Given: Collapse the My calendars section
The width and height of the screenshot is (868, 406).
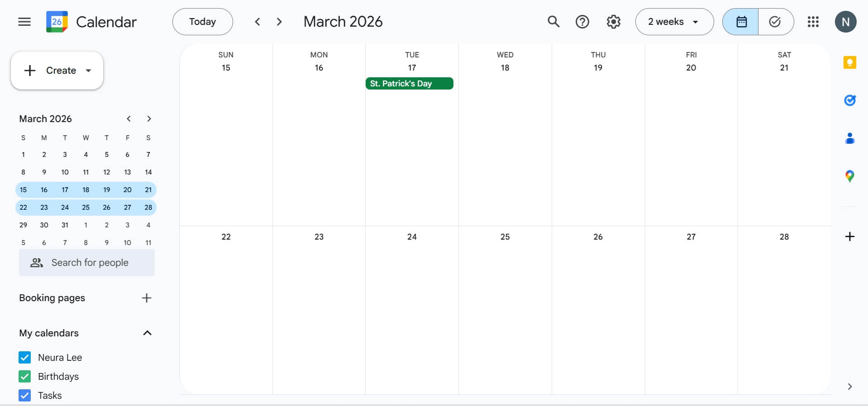Looking at the screenshot, I should tap(147, 333).
